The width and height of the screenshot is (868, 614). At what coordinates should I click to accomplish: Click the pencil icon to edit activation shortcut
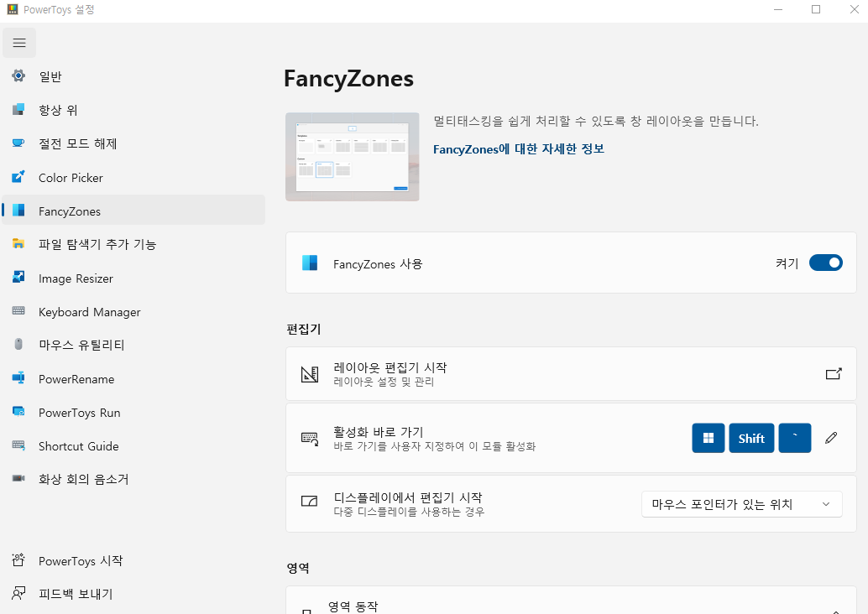(x=831, y=438)
